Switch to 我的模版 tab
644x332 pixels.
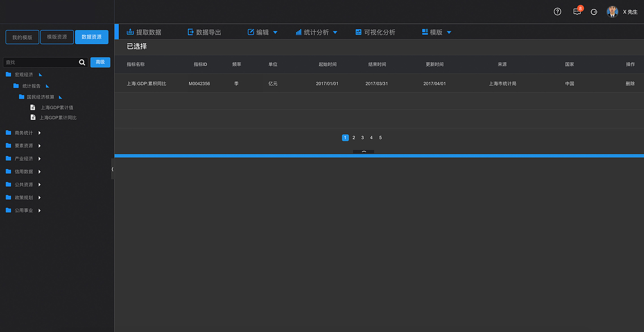pos(22,37)
